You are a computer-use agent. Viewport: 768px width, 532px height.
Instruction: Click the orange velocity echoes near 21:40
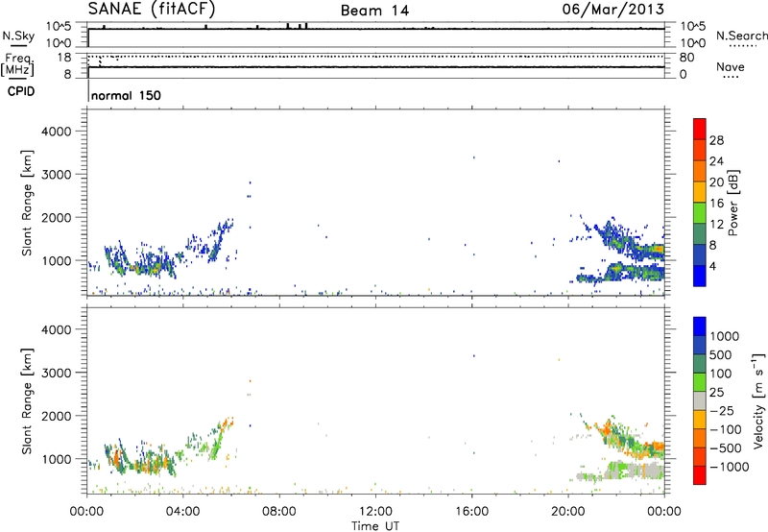point(608,429)
